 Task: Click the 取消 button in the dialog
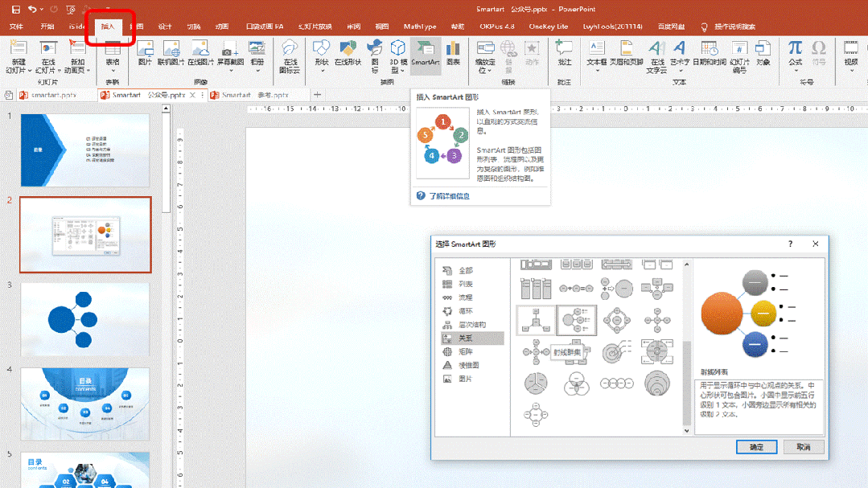click(x=803, y=447)
